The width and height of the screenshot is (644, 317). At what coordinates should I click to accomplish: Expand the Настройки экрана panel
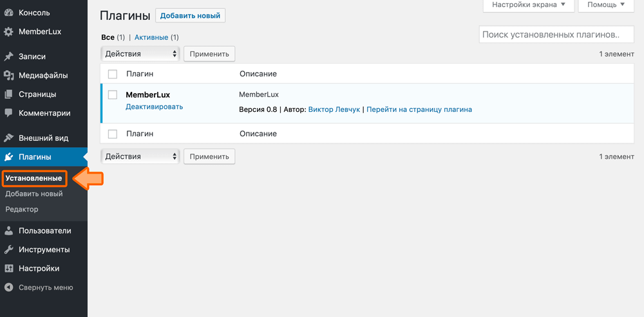point(528,5)
